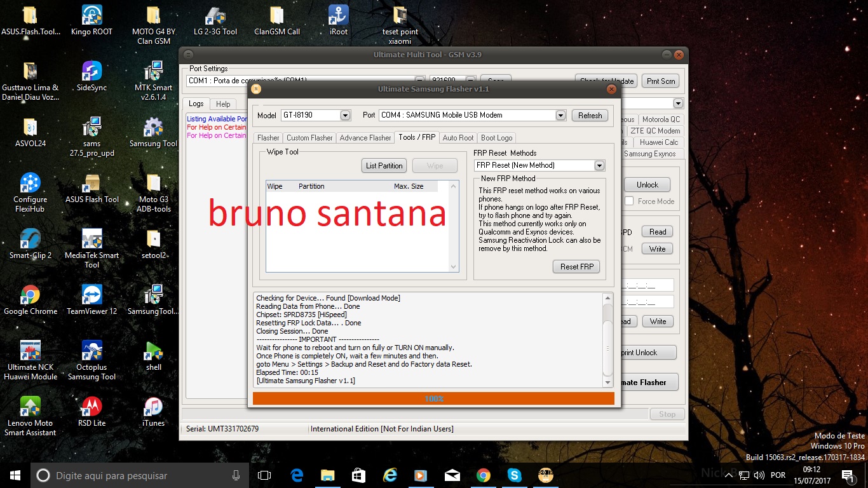Open the action center notifications
The height and width of the screenshot is (488, 868).
point(847,475)
